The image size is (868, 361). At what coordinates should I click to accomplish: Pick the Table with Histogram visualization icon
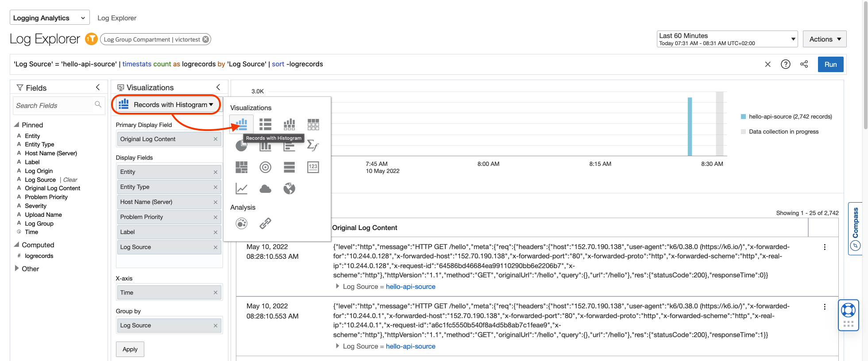(289, 124)
